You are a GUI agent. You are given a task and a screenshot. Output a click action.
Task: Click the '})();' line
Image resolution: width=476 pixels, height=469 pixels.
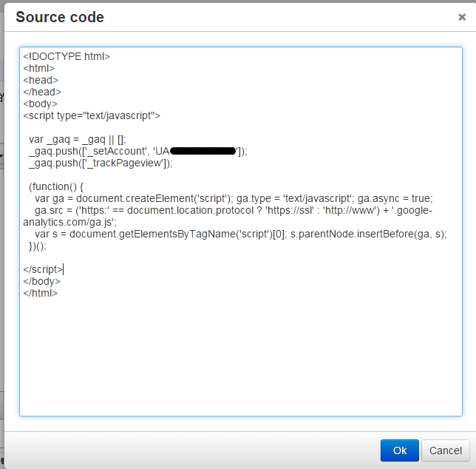(38, 246)
